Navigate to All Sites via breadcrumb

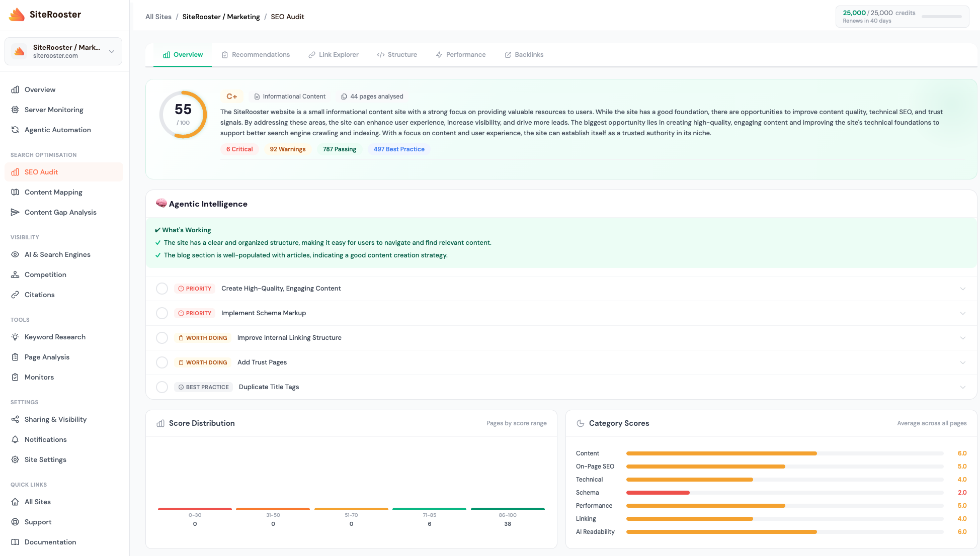click(158, 17)
